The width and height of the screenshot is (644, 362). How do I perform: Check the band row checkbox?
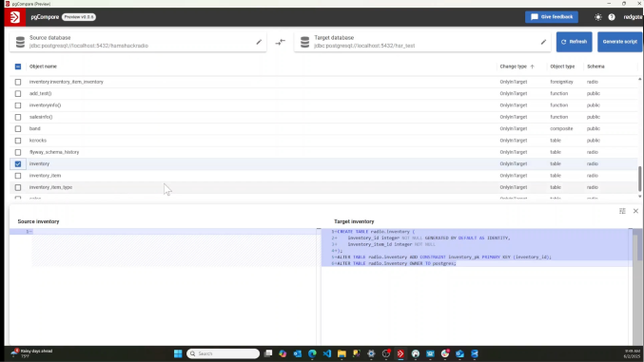[x=18, y=129]
